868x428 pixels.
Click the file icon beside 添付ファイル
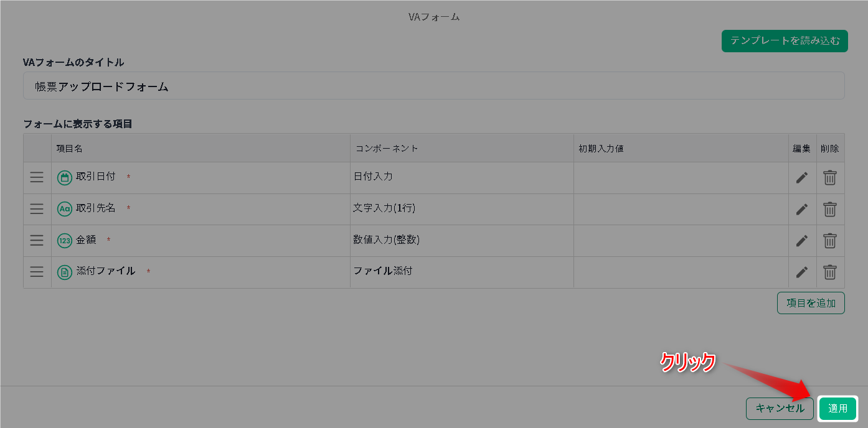click(65, 272)
